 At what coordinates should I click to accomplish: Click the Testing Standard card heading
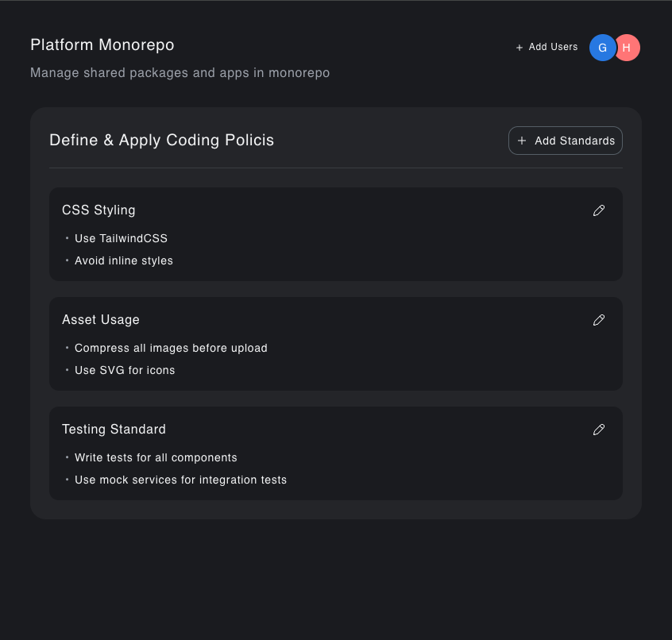tap(114, 430)
